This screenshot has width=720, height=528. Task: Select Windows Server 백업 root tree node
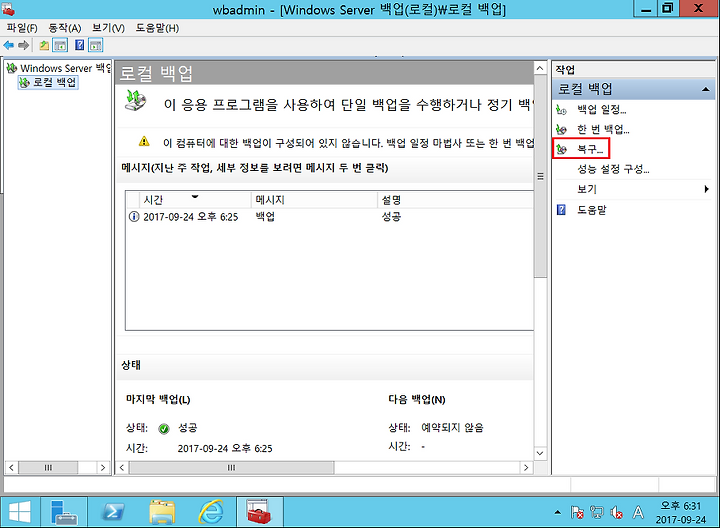[x=59, y=68]
